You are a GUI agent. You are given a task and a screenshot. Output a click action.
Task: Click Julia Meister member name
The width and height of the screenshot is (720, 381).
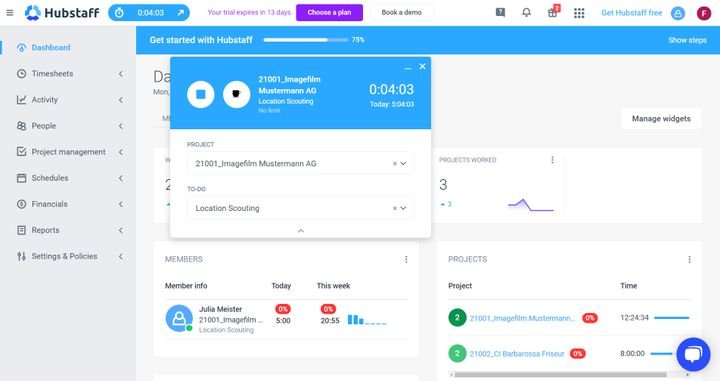(220, 309)
